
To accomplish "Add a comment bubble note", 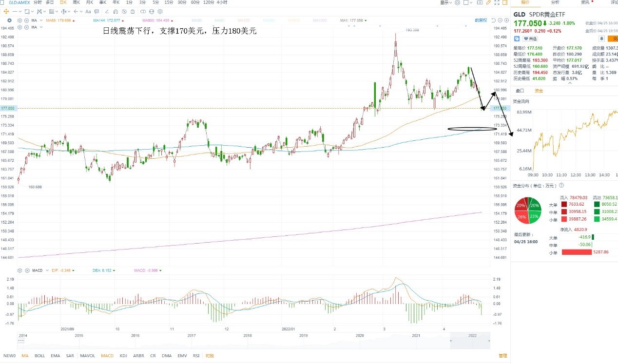I will pyautogui.click(x=97, y=11).
